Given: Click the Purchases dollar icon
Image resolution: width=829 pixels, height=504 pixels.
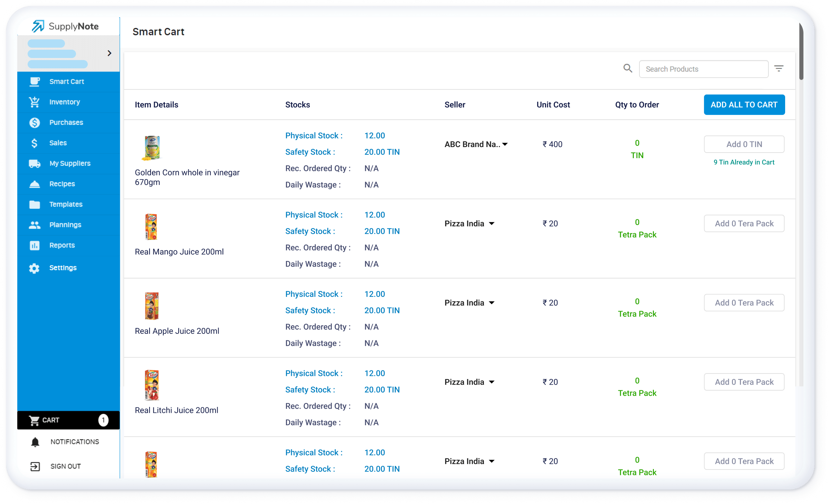Looking at the screenshot, I should (x=35, y=122).
